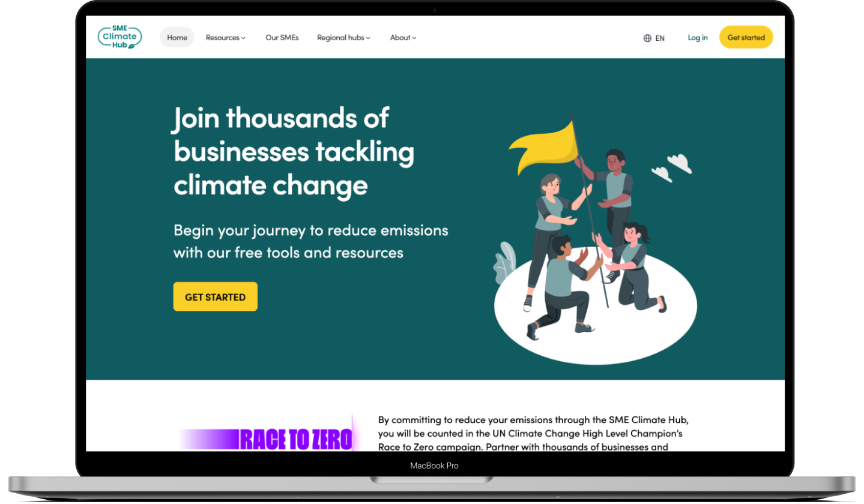
Task: Open the Regional hubs dropdown
Action: coord(343,37)
